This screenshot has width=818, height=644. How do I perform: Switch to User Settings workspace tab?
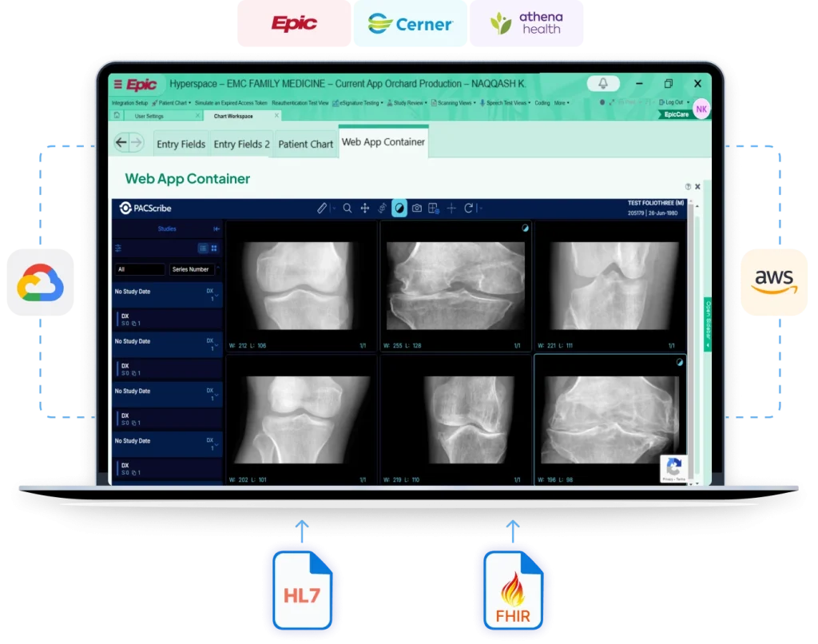[x=149, y=116]
